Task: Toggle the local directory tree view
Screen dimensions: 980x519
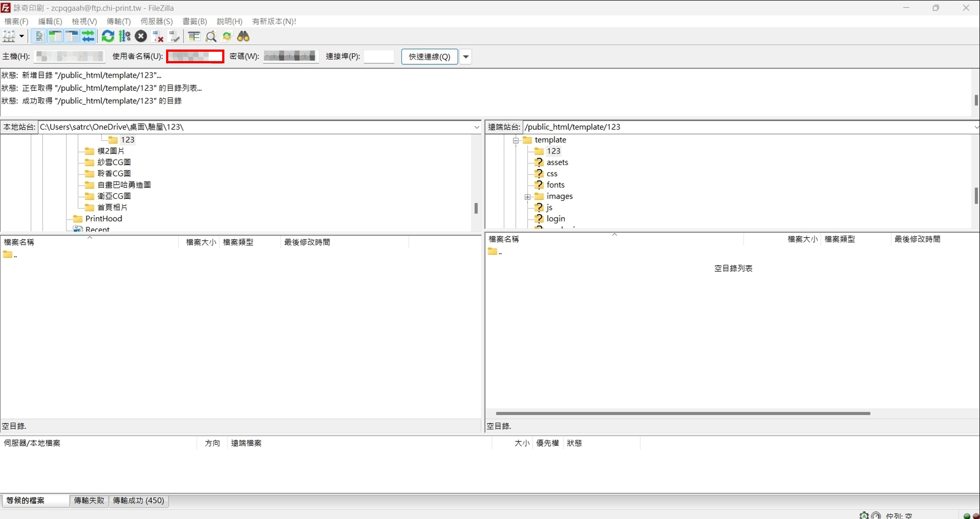Action: [x=55, y=36]
